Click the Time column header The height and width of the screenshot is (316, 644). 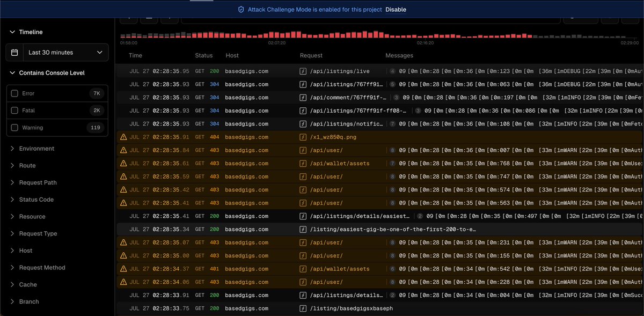point(136,55)
